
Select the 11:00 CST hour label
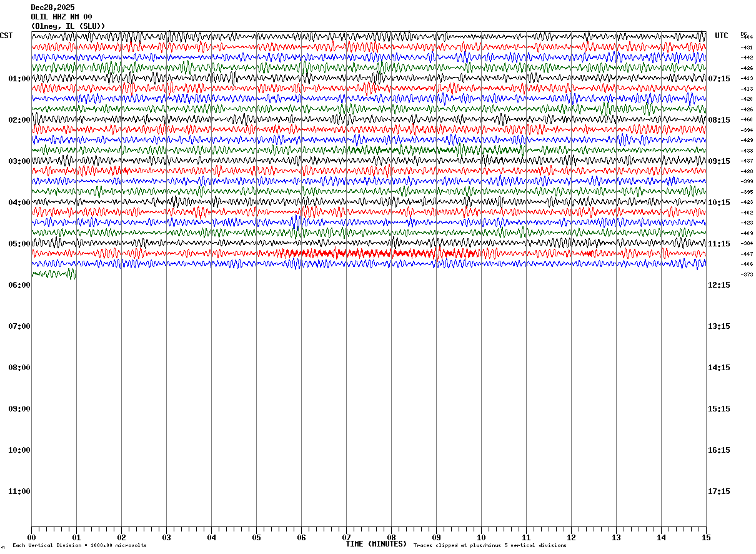pyautogui.click(x=19, y=491)
